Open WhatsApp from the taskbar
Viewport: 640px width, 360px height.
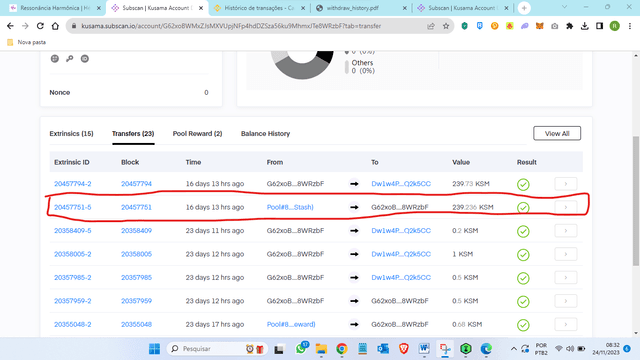click(301, 349)
